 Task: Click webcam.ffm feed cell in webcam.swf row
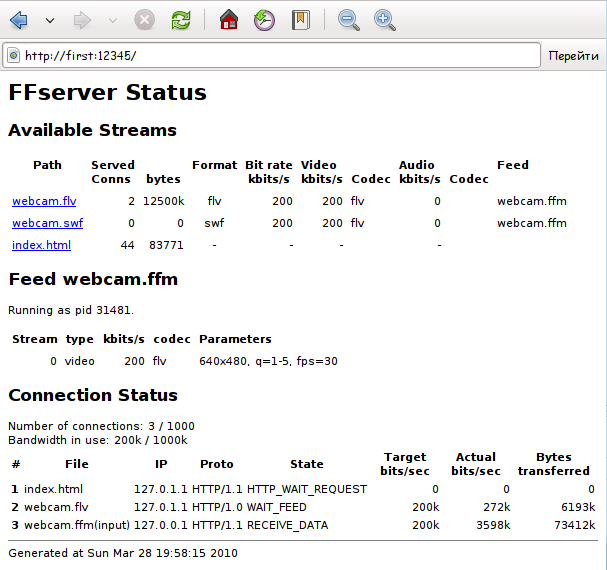click(532, 223)
